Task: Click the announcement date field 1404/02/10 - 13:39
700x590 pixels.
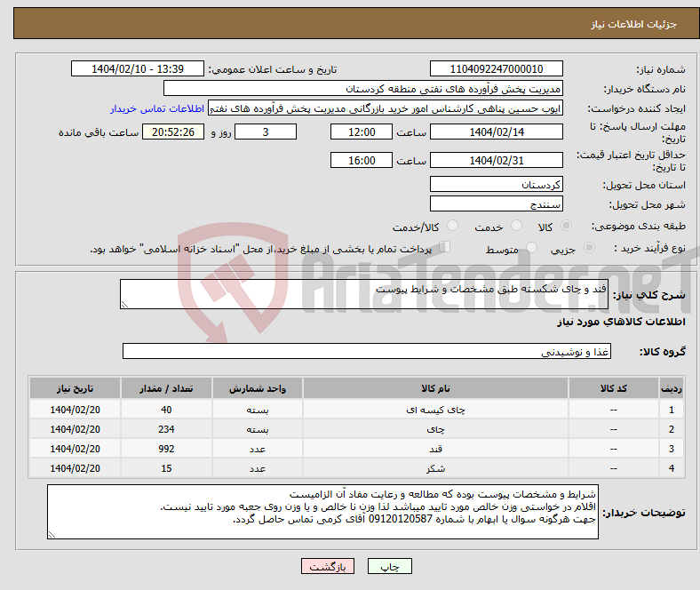Action: point(138,68)
